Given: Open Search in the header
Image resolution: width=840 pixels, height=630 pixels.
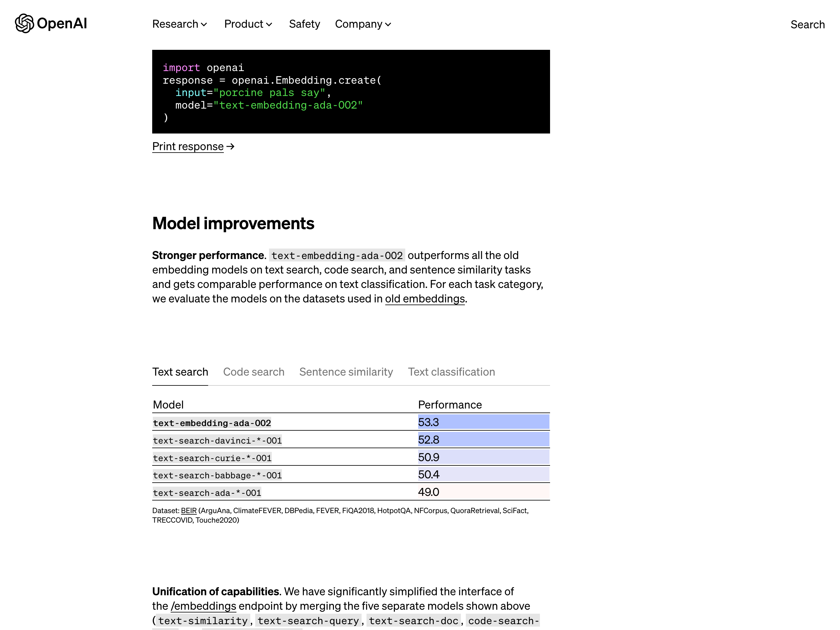Looking at the screenshot, I should point(807,24).
